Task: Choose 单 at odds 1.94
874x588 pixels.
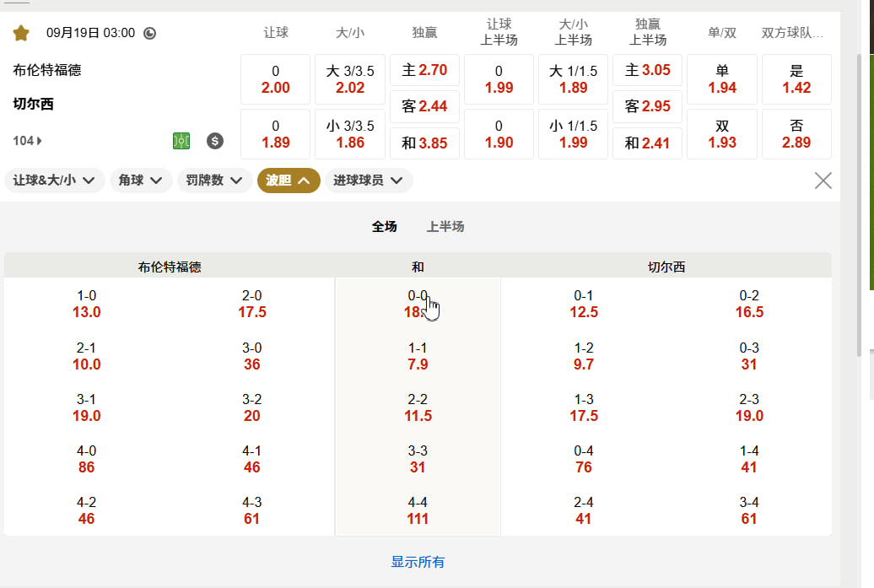Action: tap(722, 79)
